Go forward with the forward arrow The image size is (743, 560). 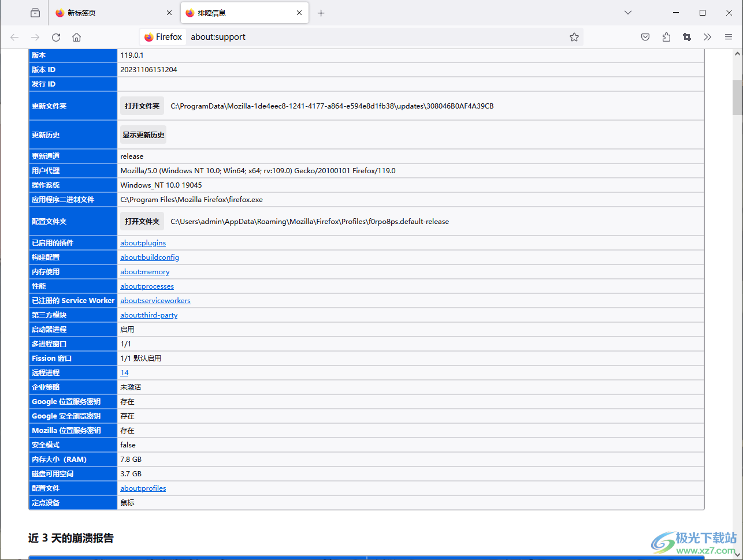pos(35,37)
